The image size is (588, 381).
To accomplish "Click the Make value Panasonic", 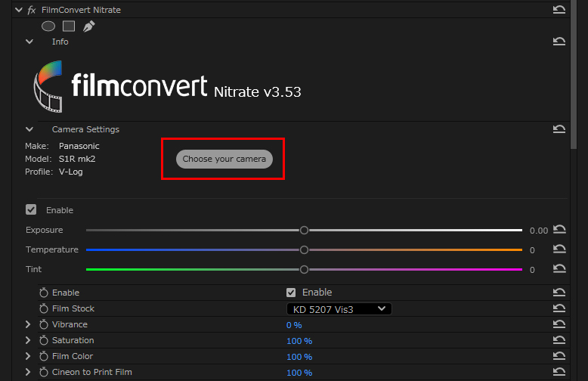I will [x=79, y=146].
